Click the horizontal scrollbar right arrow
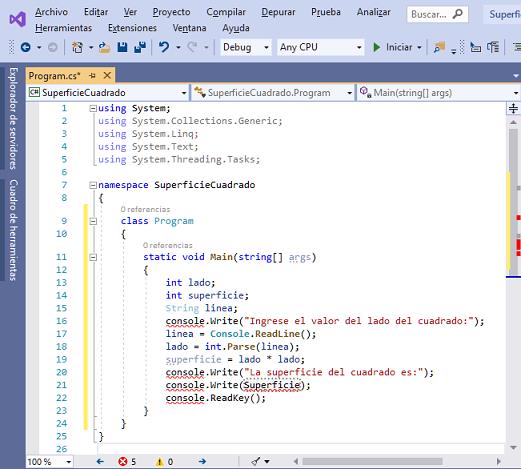Image resolution: width=521 pixels, height=469 pixels. (499, 461)
